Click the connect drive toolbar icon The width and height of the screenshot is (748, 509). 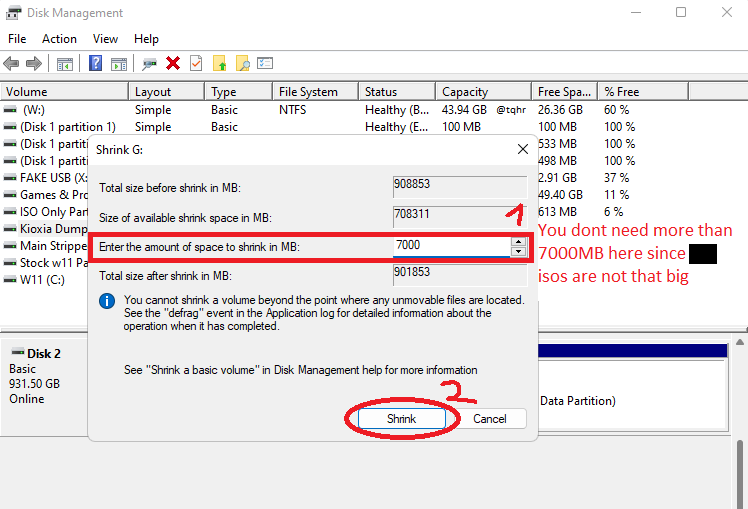(x=149, y=63)
